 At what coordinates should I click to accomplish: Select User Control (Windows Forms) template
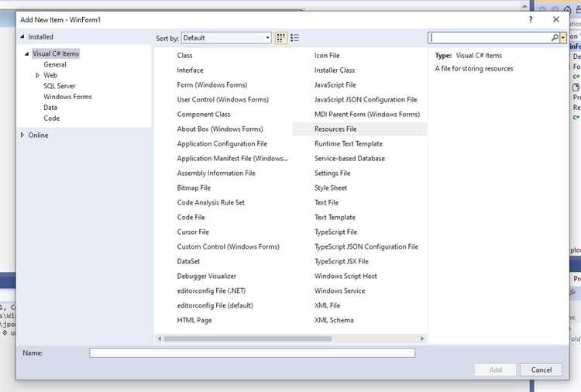point(222,100)
